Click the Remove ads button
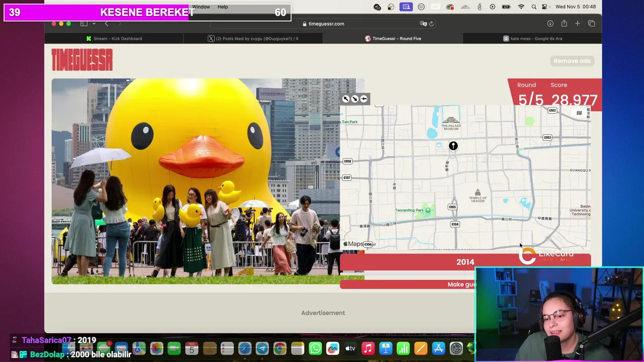This screenshot has width=644, height=362. (572, 61)
